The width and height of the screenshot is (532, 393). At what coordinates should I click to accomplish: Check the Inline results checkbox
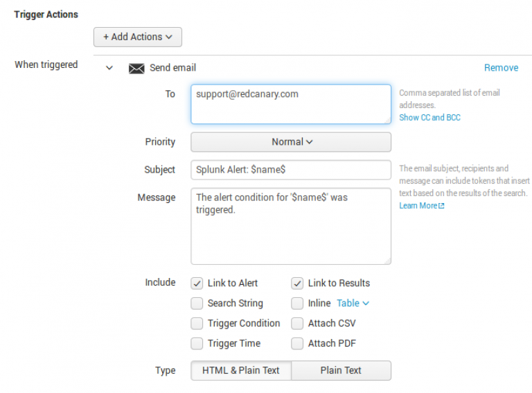(297, 303)
